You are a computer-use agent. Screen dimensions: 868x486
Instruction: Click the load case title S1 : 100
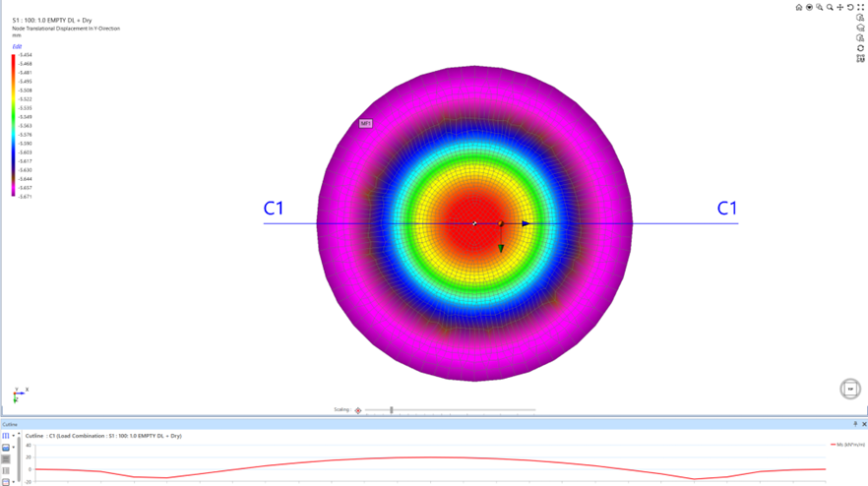click(x=52, y=20)
